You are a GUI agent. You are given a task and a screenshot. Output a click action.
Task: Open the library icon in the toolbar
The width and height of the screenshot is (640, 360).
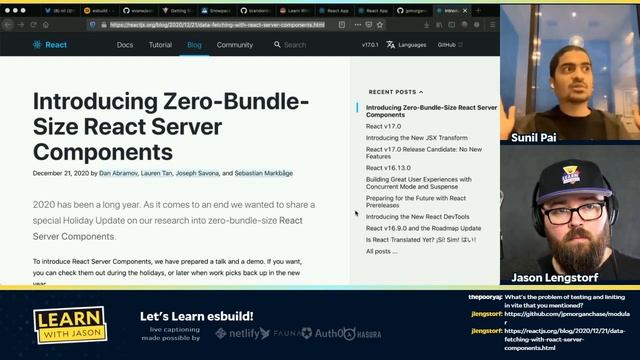(x=439, y=25)
